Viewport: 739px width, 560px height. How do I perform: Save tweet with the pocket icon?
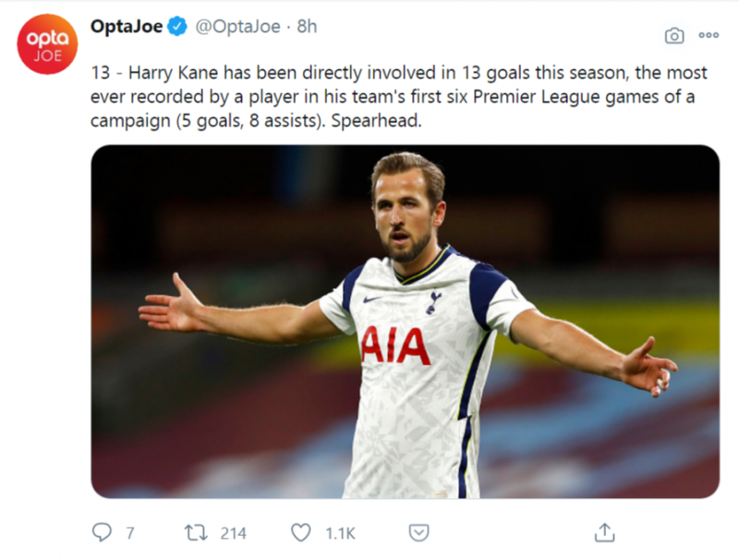click(418, 532)
